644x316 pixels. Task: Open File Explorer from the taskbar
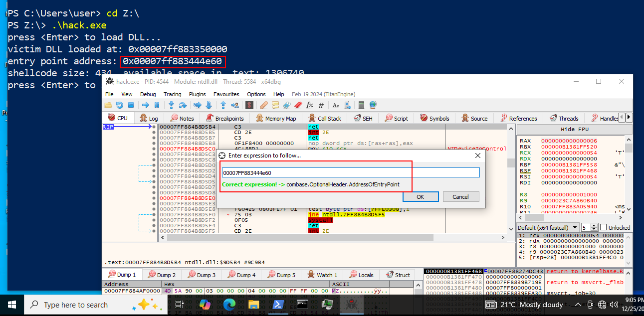253,305
